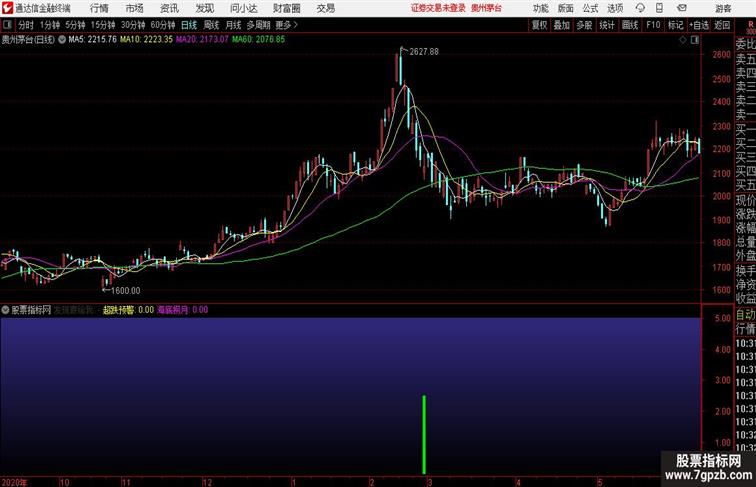Open the 交易 menu

click(x=326, y=8)
